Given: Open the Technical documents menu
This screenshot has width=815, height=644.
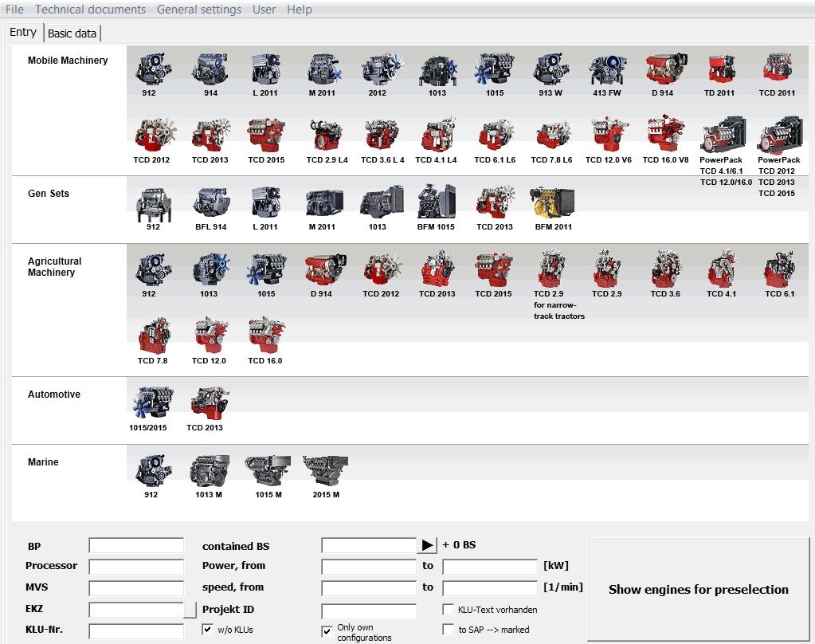Looking at the screenshot, I should (90, 10).
